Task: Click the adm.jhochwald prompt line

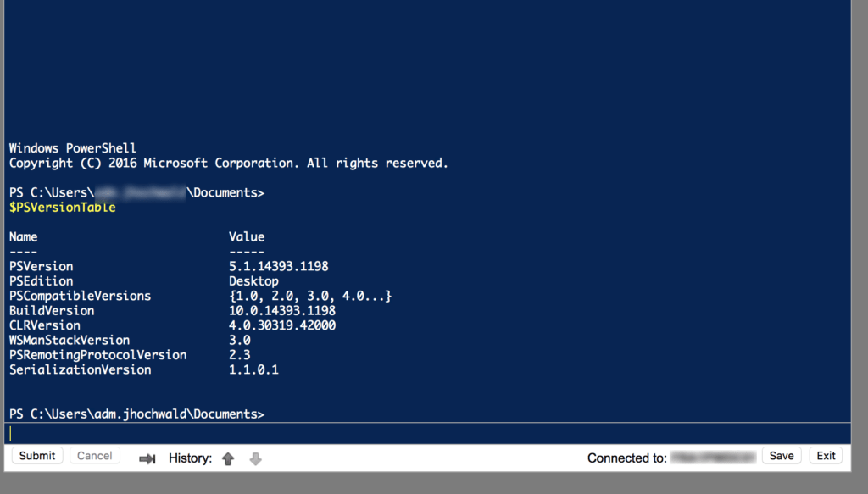Action: coord(136,414)
